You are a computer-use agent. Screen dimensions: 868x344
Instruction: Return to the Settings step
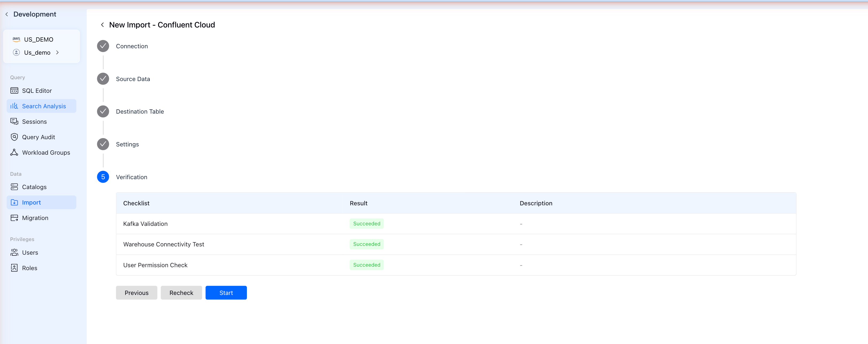(x=103, y=144)
